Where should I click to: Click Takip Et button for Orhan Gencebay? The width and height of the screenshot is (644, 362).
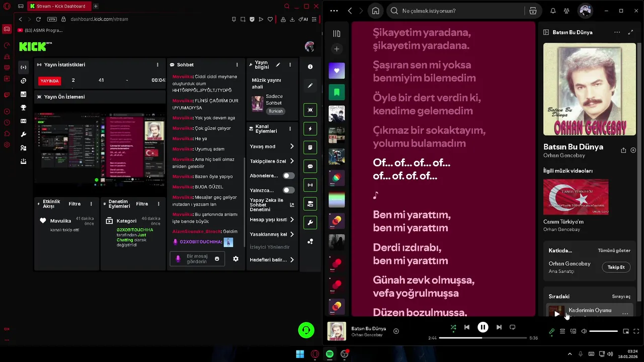point(616,267)
